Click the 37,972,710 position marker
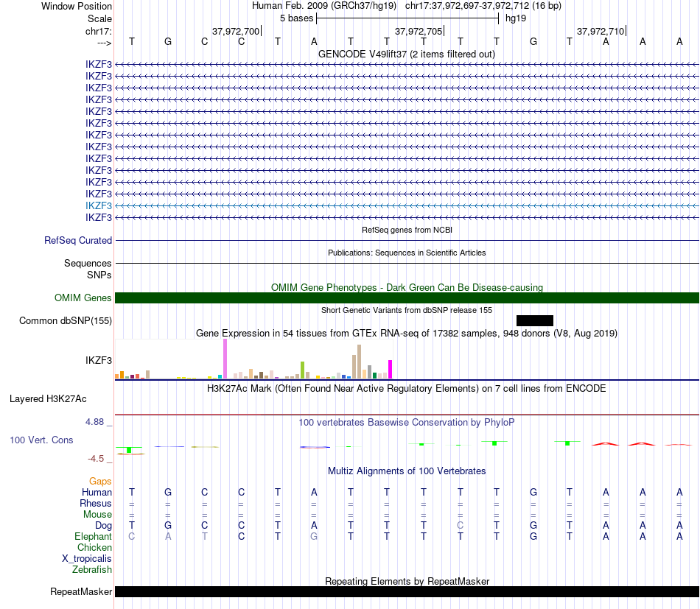The height and width of the screenshot is (609, 700). pyautogui.click(x=601, y=31)
